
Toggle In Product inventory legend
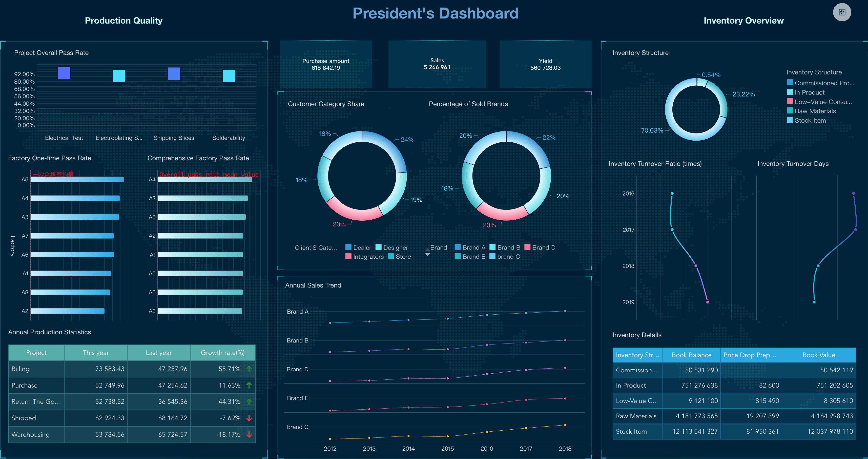coord(806,92)
